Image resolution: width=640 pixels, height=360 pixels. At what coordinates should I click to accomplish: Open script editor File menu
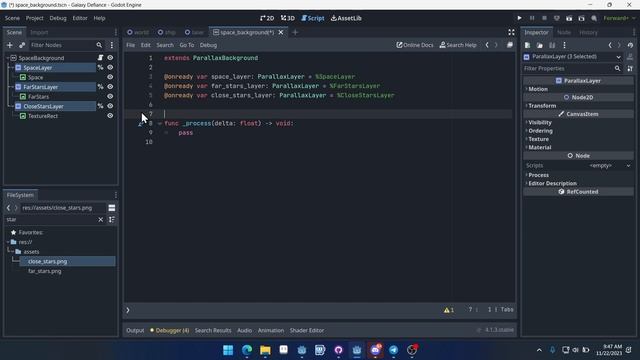(x=131, y=45)
